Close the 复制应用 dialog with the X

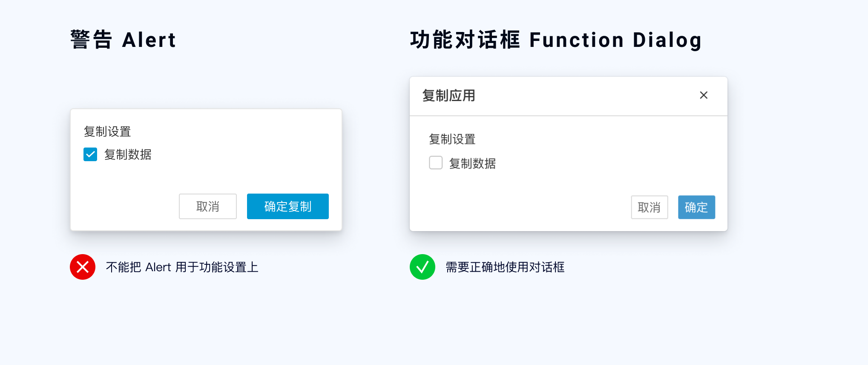(x=704, y=95)
